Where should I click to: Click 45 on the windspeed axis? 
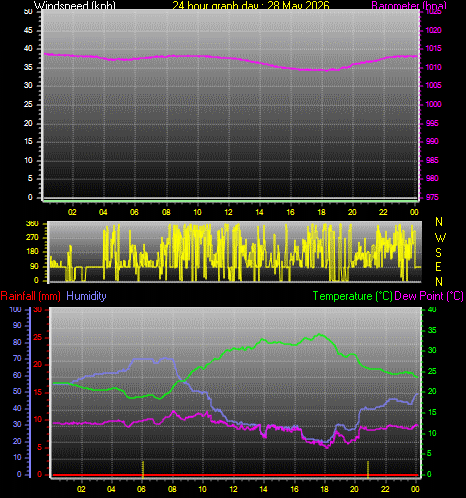click(x=28, y=30)
